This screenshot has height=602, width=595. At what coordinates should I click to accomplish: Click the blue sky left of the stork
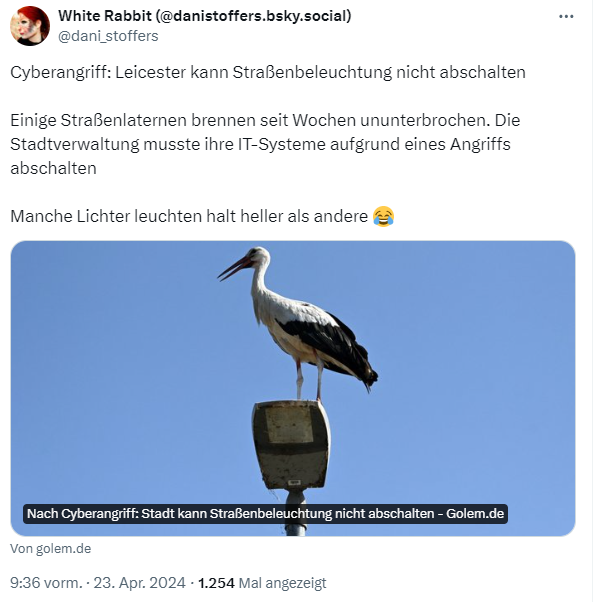tap(115, 346)
